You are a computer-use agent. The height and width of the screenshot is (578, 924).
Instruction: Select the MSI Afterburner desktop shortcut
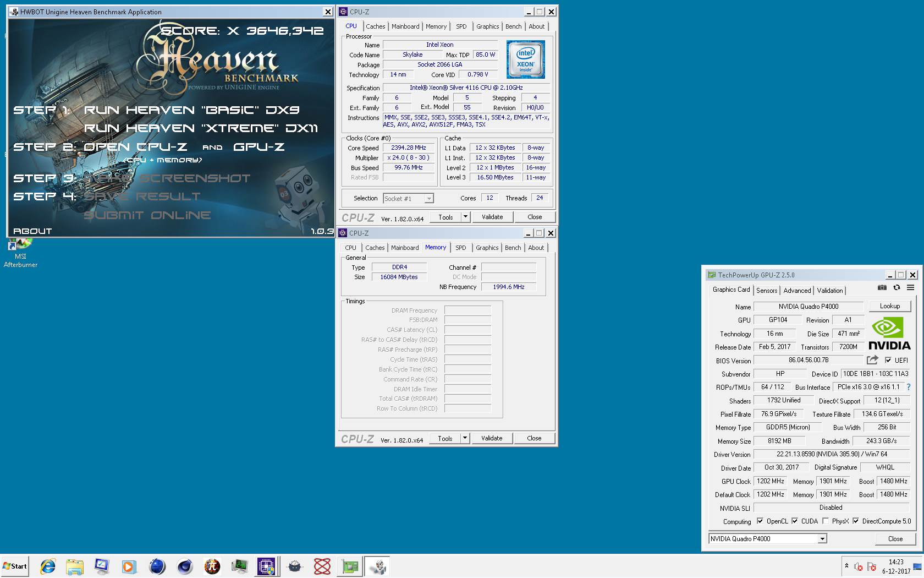click(20, 253)
